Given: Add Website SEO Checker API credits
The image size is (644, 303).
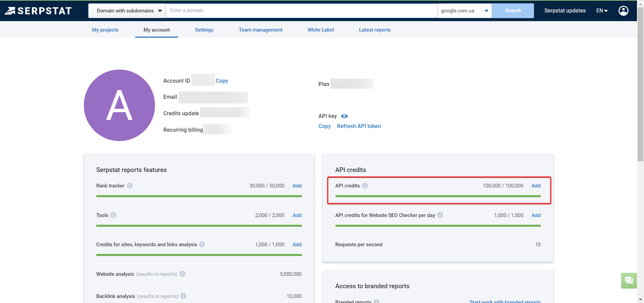Looking at the screenshot, I should point(536,215).
